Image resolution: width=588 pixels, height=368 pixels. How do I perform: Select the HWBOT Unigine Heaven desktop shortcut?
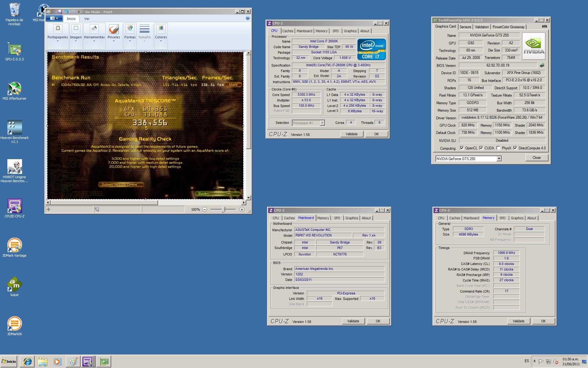coord(14,171)
